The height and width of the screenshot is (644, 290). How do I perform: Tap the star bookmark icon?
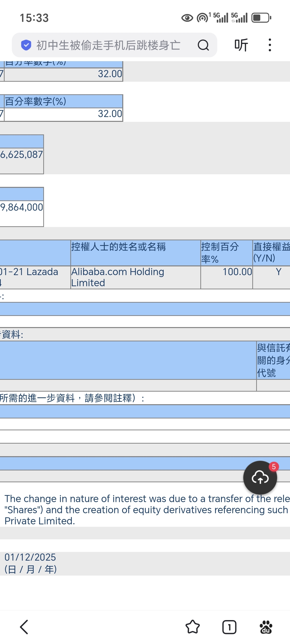193,627
